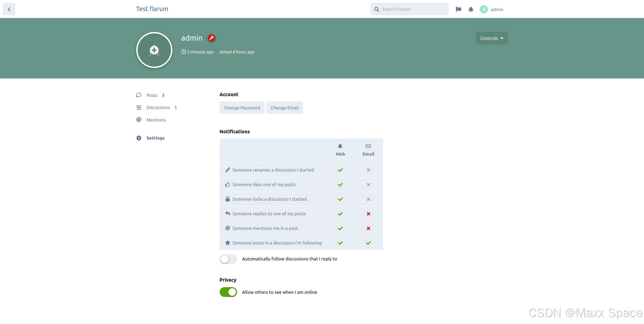The width and height of the screenshot is (644, 324).
Task: Toggle Web notification for renamed discussions
Action: pyautogui.click(x=340, y=170)
